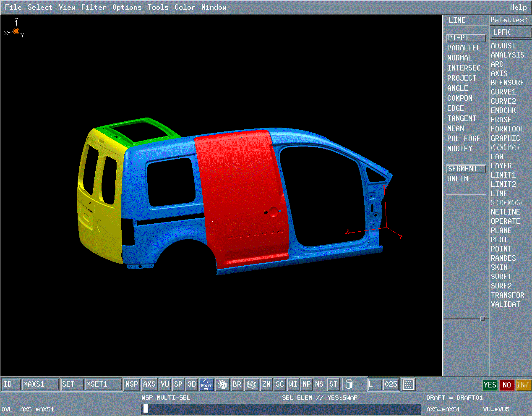
Task: Click the 3D box icon after BR
Action: tap(252, 384)
